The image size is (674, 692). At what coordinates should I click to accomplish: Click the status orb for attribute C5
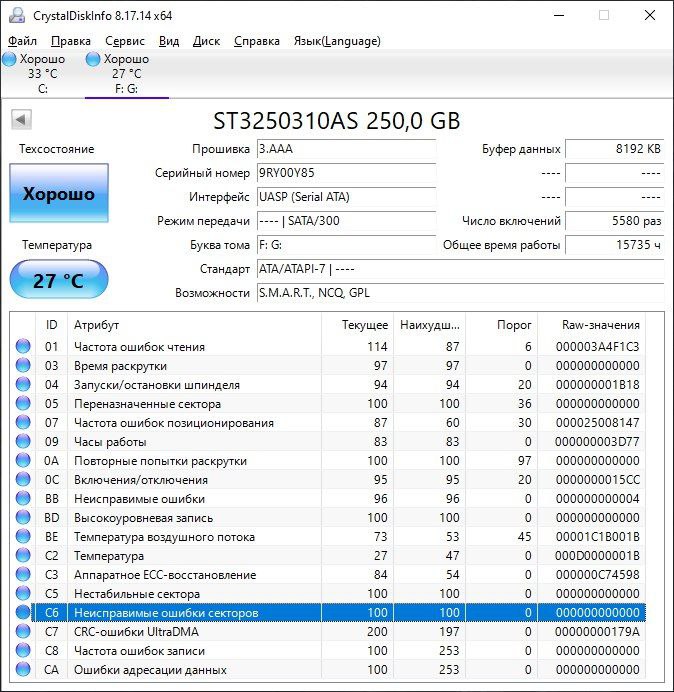(23, 593)
